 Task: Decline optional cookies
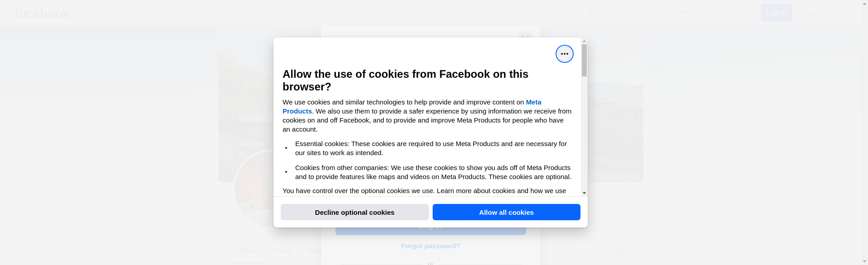(354, 212)
